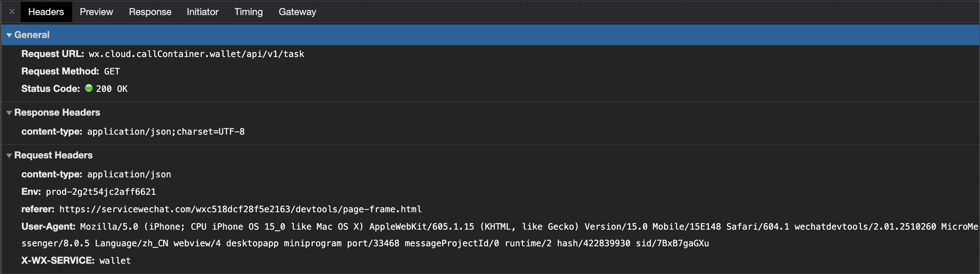Screen dimensions: 980x274
Task: Open the Response tab
Action: 150,12
